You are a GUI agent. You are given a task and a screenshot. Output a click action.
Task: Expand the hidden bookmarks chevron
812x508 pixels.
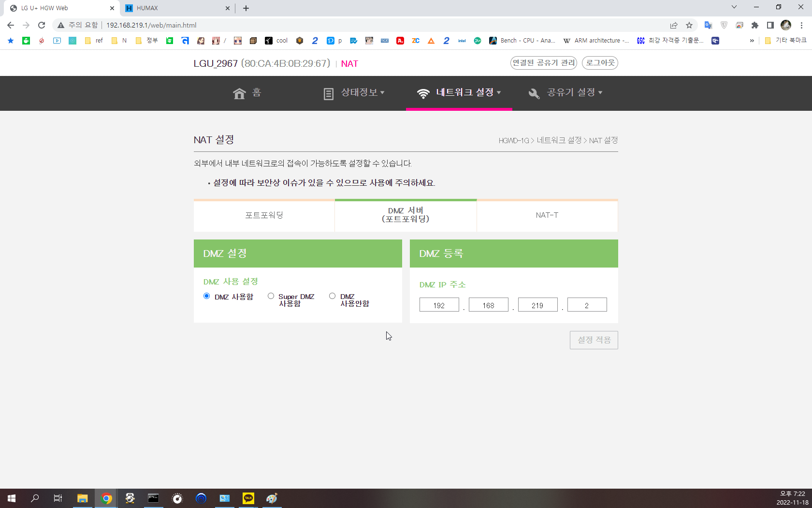[752, 41]
